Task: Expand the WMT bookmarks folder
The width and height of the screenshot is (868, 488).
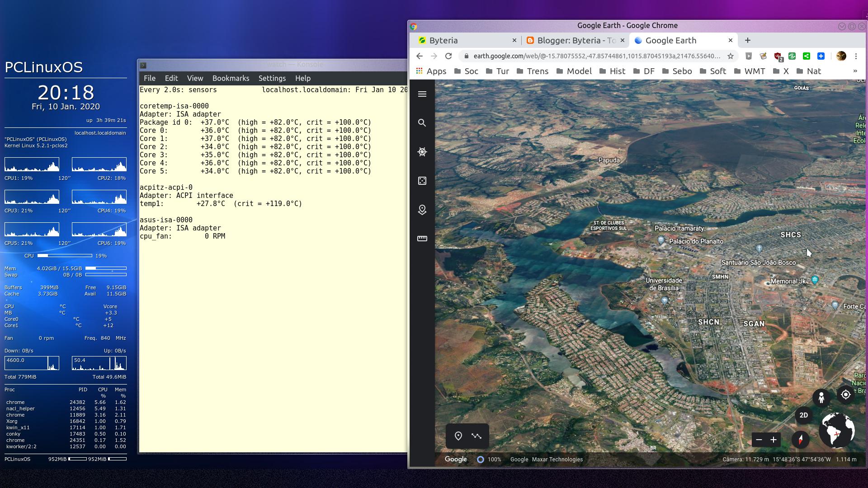Action: pos(750,71)
